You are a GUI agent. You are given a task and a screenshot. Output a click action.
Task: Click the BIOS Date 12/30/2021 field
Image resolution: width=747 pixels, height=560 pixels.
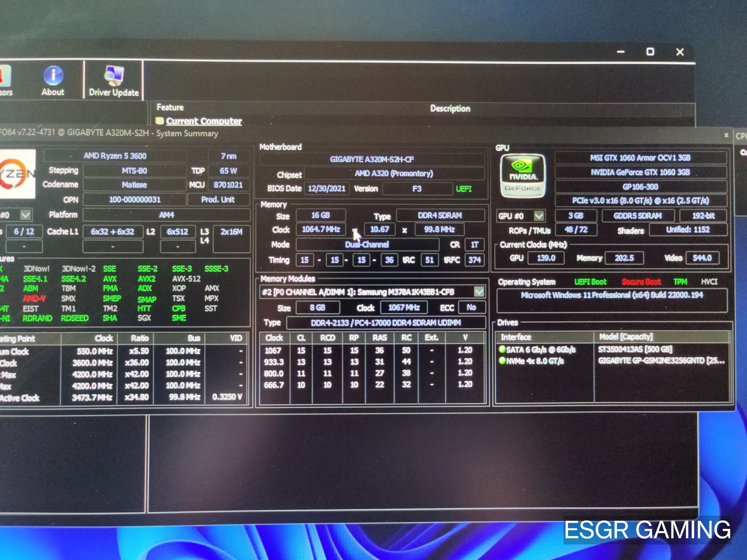tap(326, 188)
